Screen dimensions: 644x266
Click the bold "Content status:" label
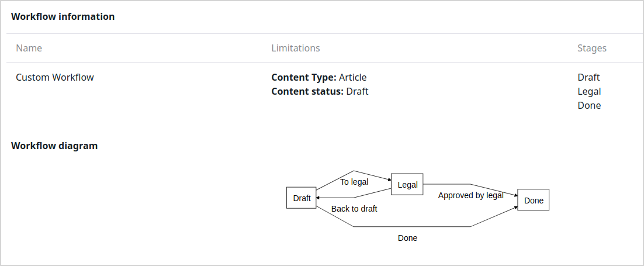(307, 91)
